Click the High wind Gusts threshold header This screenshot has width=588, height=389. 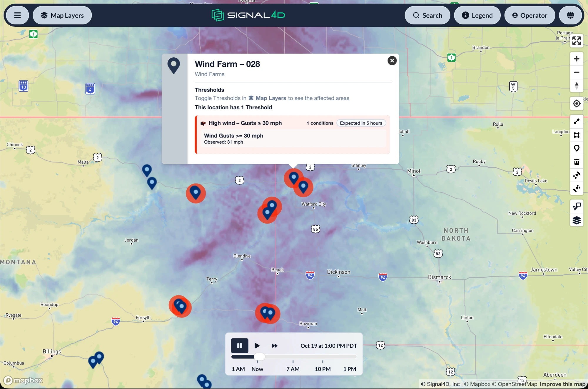point(245,123)
